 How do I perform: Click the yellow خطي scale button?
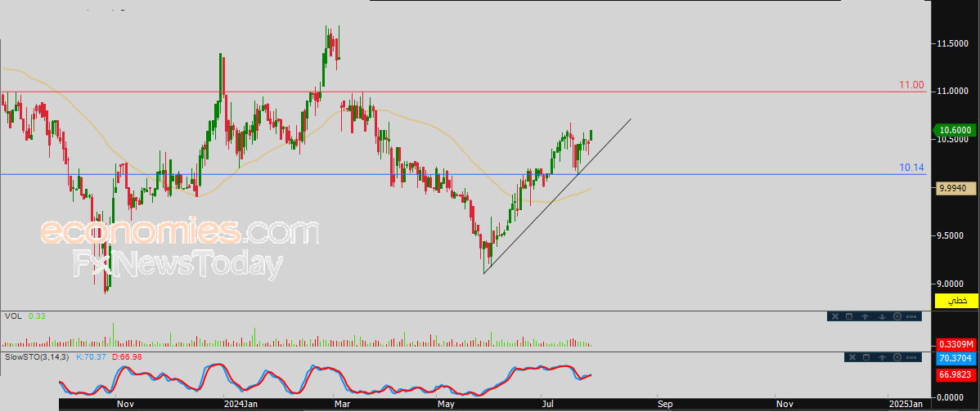coord(955,300)
